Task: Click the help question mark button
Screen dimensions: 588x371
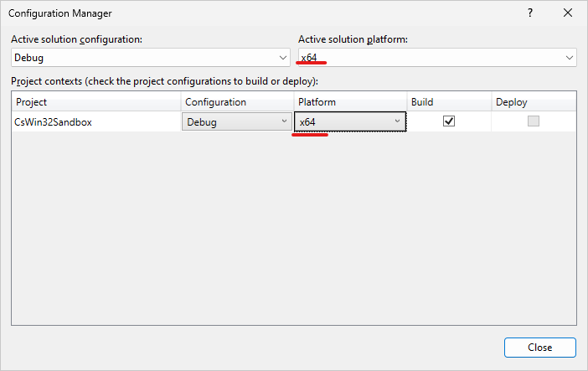Action: pos(529,13)
